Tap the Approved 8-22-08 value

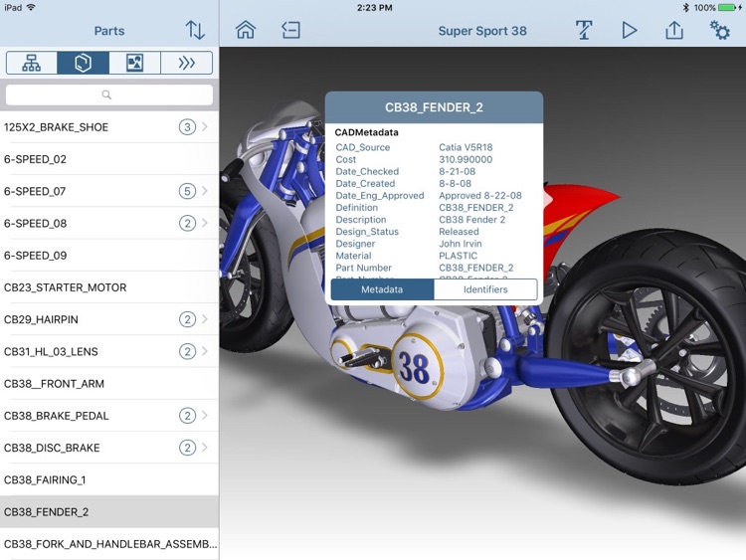[x=480, y=196]
